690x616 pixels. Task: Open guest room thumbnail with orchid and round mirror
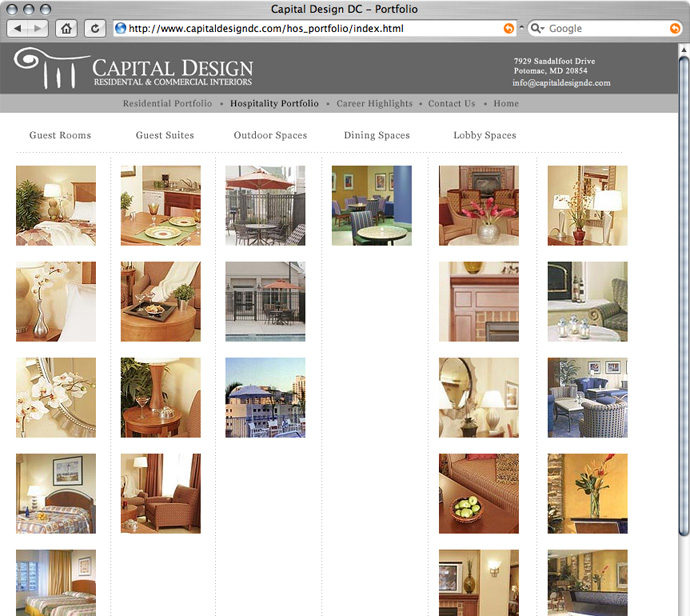[56, 397]
